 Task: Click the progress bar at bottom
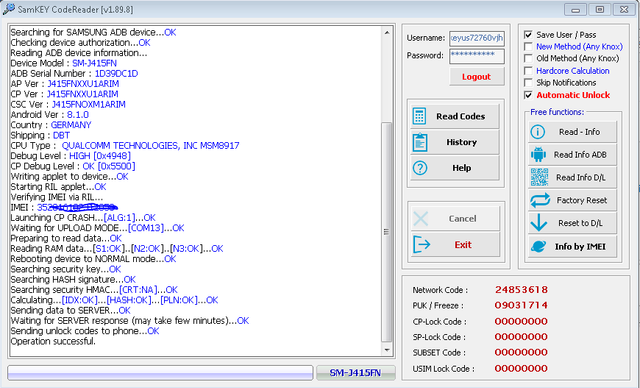(160, 372)
